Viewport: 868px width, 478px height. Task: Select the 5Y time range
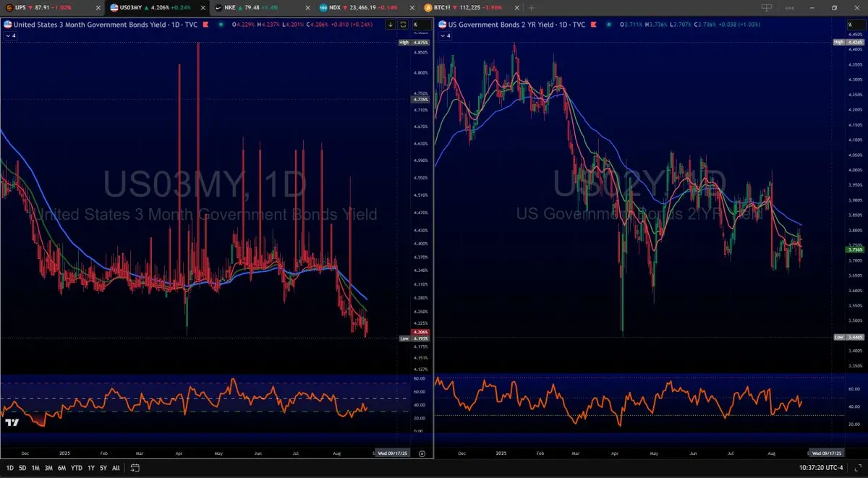pyautogui.click(x=103, y=468)
